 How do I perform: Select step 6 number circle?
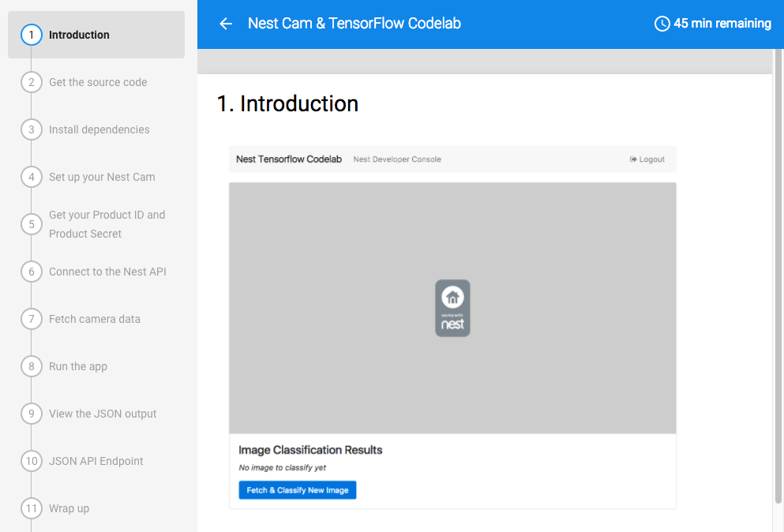coord(32,272)
